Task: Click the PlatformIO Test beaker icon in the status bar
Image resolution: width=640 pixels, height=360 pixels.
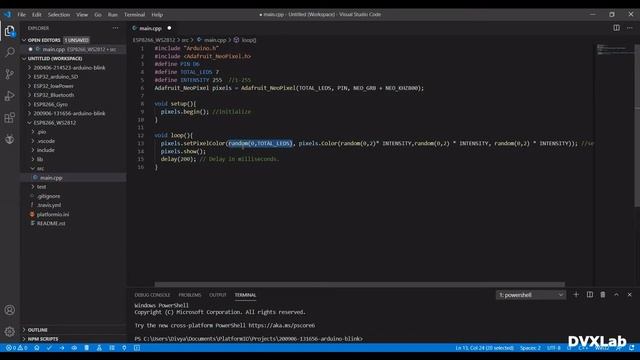Action: pyautogui.click(x=99, y=348)
